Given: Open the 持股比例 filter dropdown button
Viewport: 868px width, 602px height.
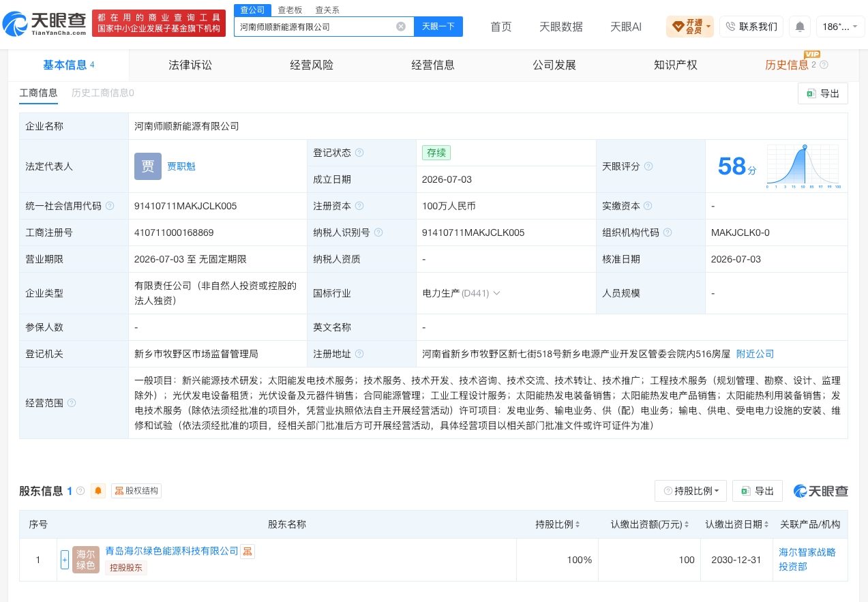Looking at the screenshot, I should (691, 491).
